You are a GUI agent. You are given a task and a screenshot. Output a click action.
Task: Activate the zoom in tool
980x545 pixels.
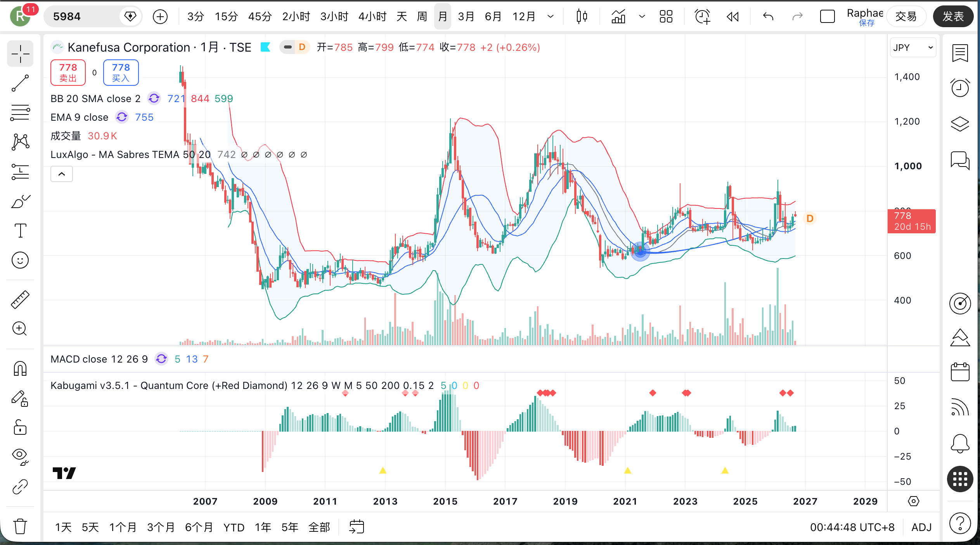click(x=20, y=329)
